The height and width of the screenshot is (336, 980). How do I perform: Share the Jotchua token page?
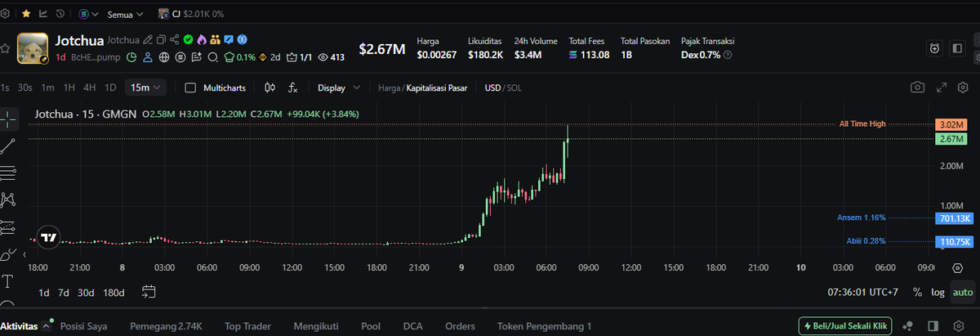tap(175, 39)
